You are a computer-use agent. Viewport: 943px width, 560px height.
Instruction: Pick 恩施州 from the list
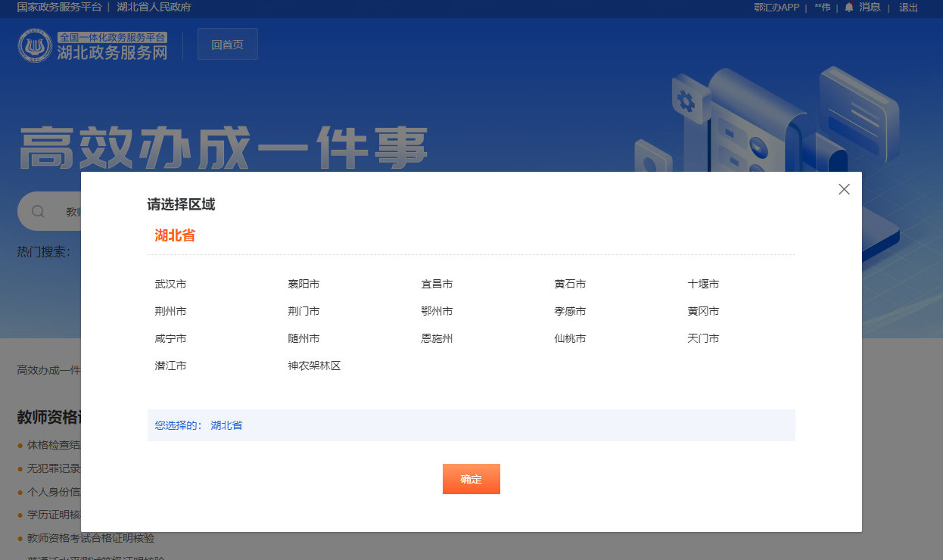click(x=437, y=338)
